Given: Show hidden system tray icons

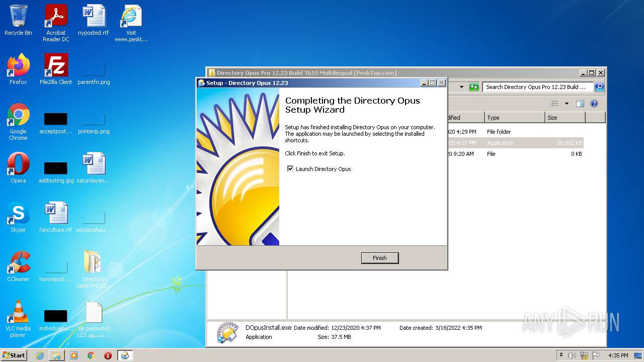Looking at the screenshot, I should point(561,355).
